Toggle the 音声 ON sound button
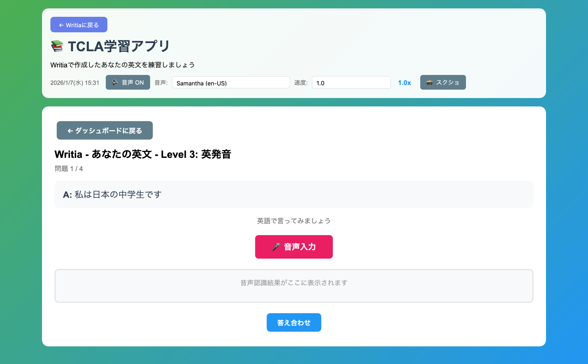This screenshot has height=364, width=588. pos(128,82)
